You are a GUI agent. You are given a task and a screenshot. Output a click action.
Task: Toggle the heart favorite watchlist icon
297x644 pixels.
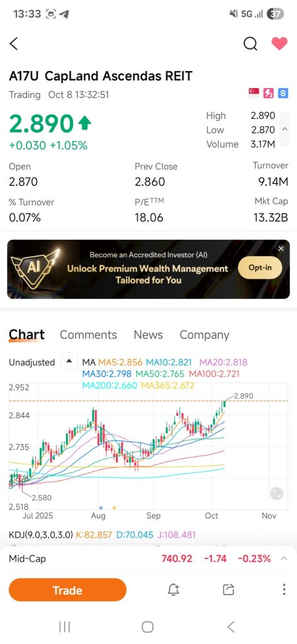coord(279,43)
